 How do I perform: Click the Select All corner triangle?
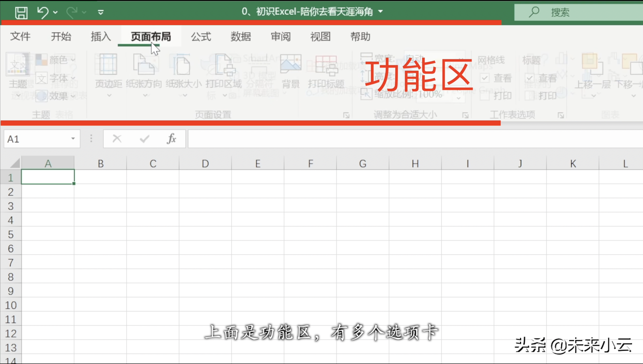pos(15,163)
